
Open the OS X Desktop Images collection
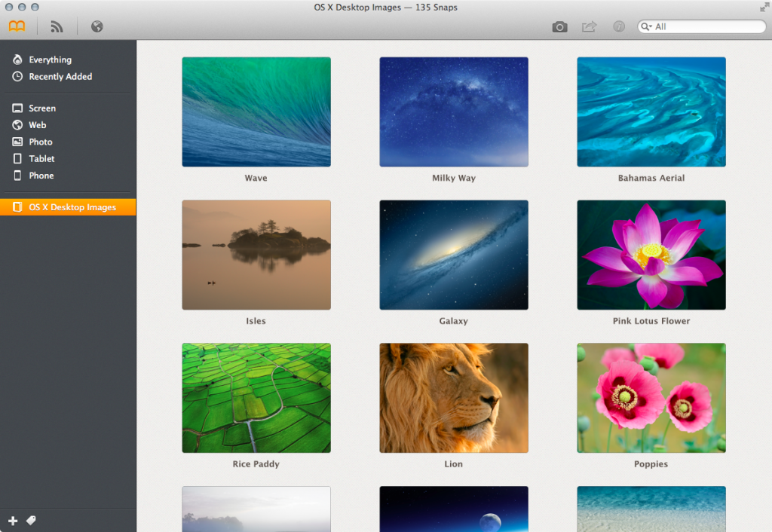(72, 207)
